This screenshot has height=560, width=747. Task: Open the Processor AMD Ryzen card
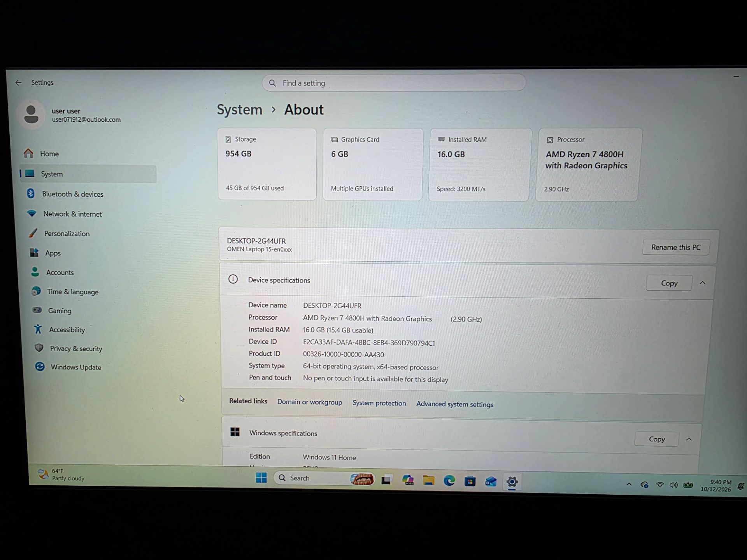(588, 165)
